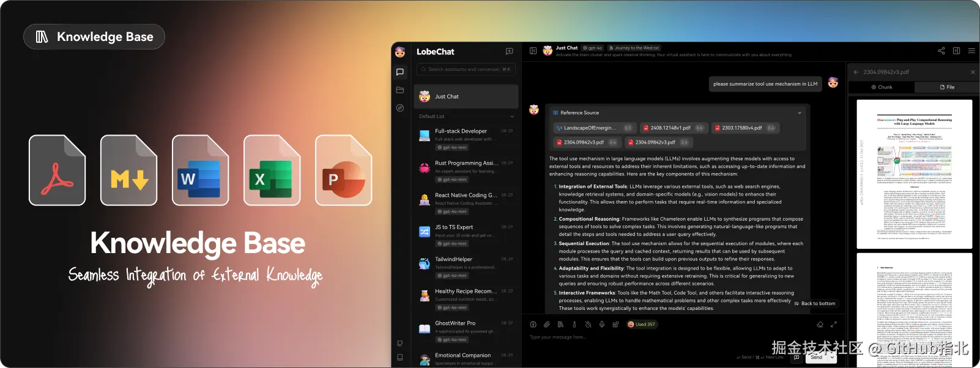Image resolution: width=980 pixels, height=368 pixels.
Task: Click the Knowledge Base badge on banner
Action: pyautogui.click(x=94, y=37)
